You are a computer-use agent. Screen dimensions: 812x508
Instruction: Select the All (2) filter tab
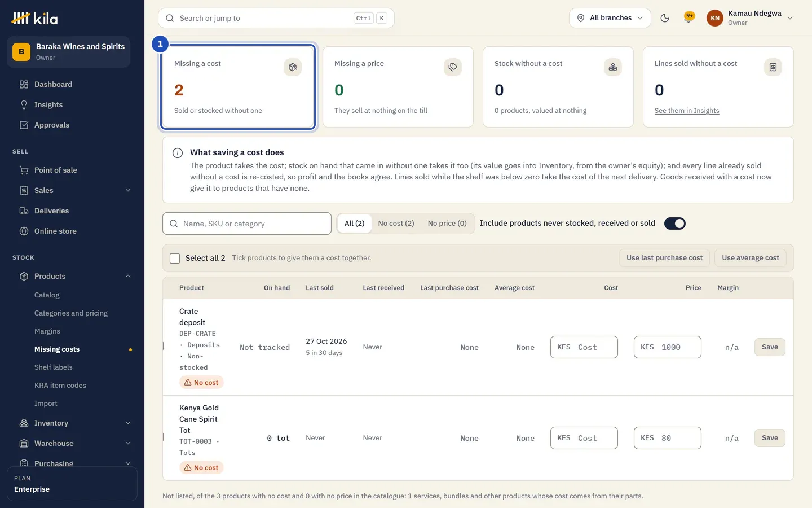pos(355,224)
